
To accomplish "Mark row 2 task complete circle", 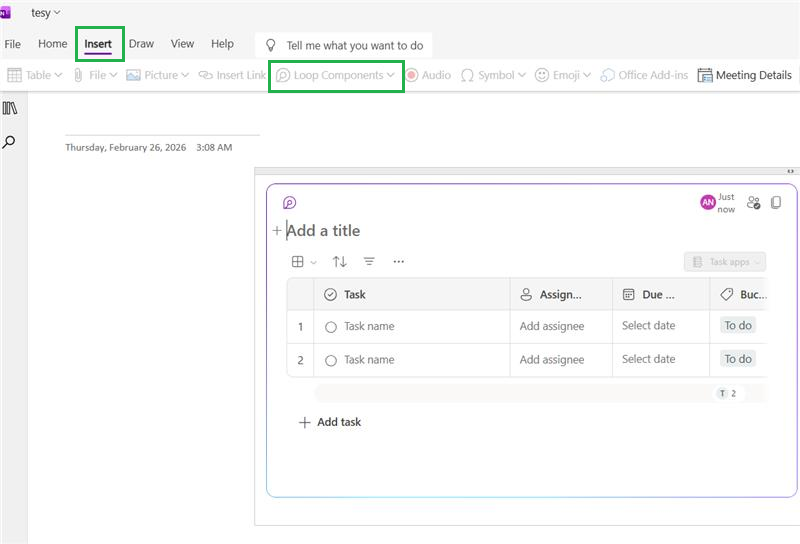I will pyautogui.click(x=331, y=360).
